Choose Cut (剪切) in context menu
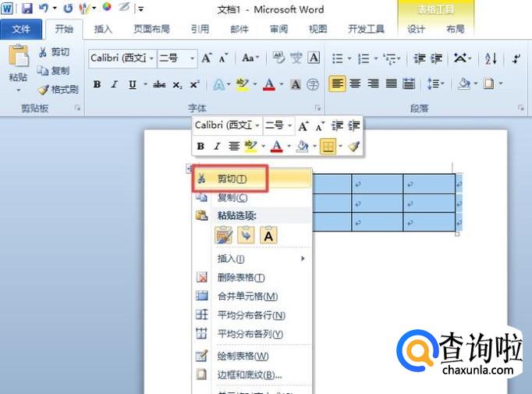The image size is (532, 394). [x=252, y=179]
